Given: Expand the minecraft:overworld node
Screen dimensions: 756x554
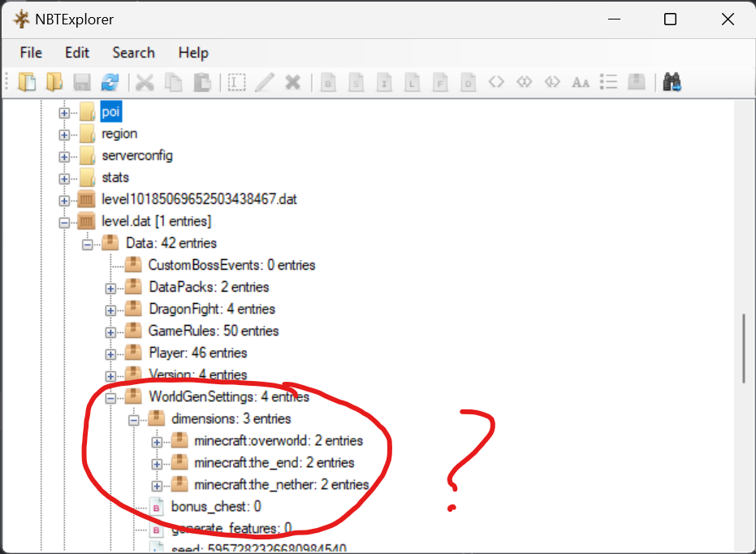Looking at the screenshot, I should tap(157, 442).
